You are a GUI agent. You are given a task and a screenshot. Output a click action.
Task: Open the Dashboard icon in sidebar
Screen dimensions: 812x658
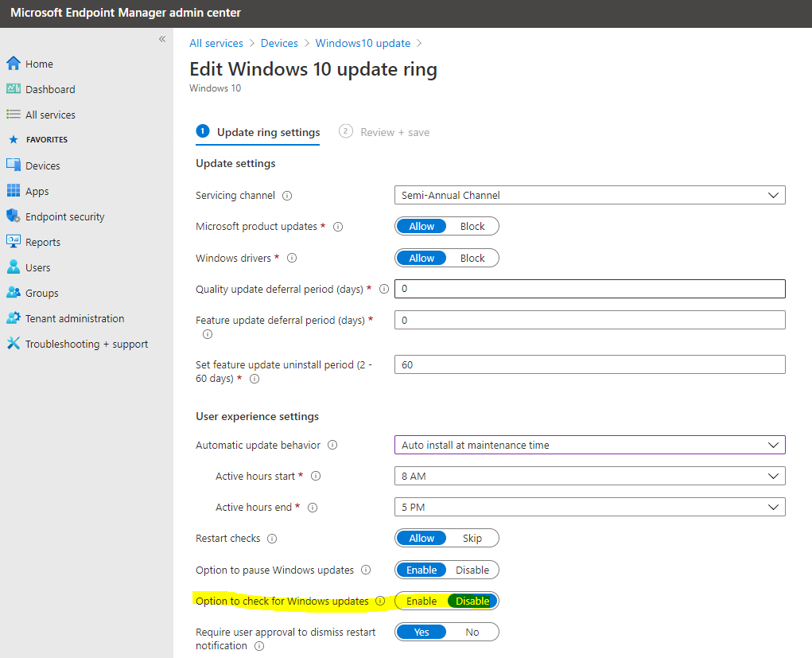coord(14,88)
